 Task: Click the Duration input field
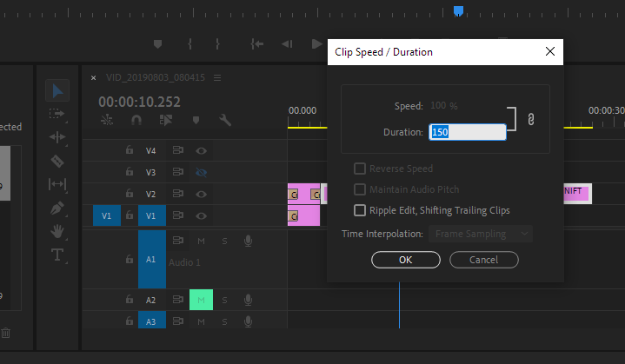click(x=467, y=132)
